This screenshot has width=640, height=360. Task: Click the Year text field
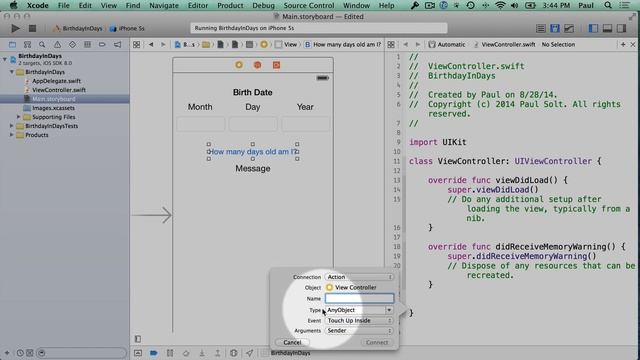point(305,124)
